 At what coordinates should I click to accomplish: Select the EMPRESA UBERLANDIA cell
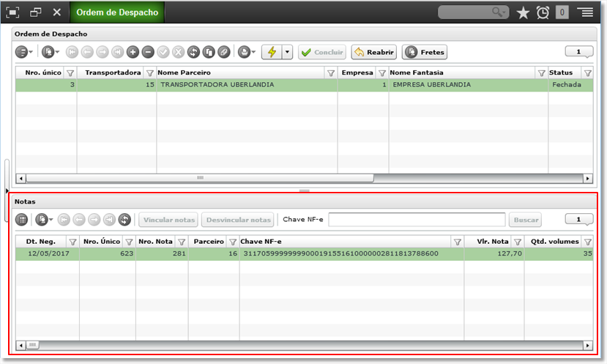pyautogui.click(x=469, y=84)
